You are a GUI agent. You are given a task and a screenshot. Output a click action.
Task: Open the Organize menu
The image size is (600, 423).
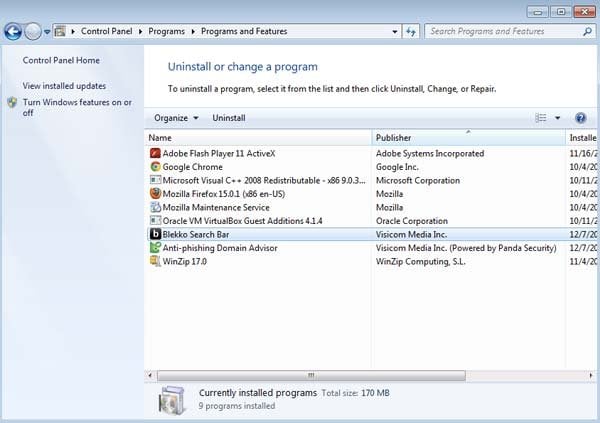click(x=176, y=118)
